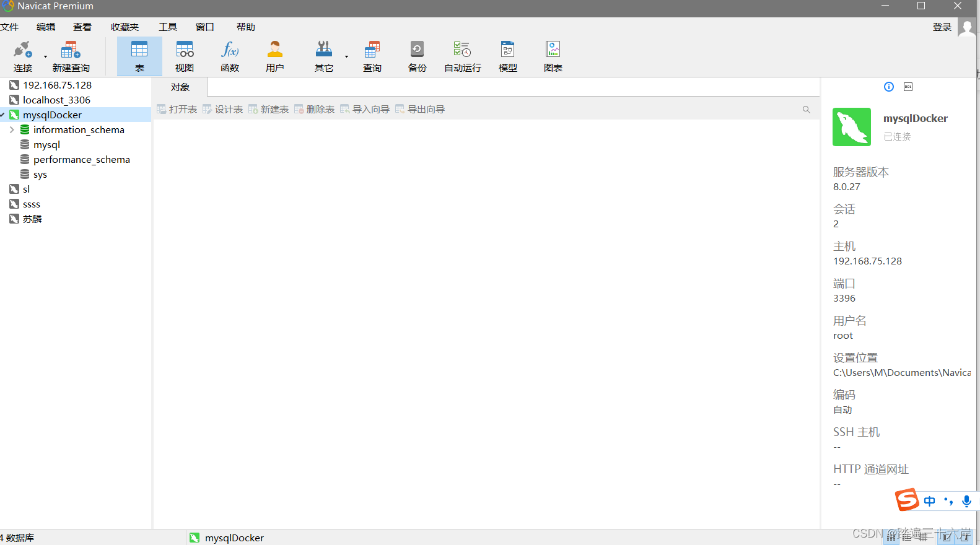This screenshot has height=545, width=980.
Task: Expand the information_schema database chevron
Action: pos(12,130)
